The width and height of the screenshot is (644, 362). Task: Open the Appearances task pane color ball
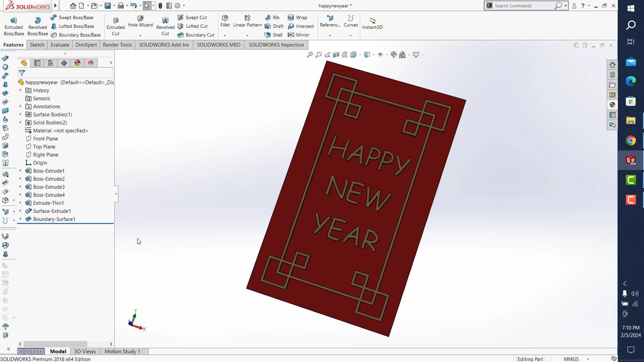coord(612,105)
